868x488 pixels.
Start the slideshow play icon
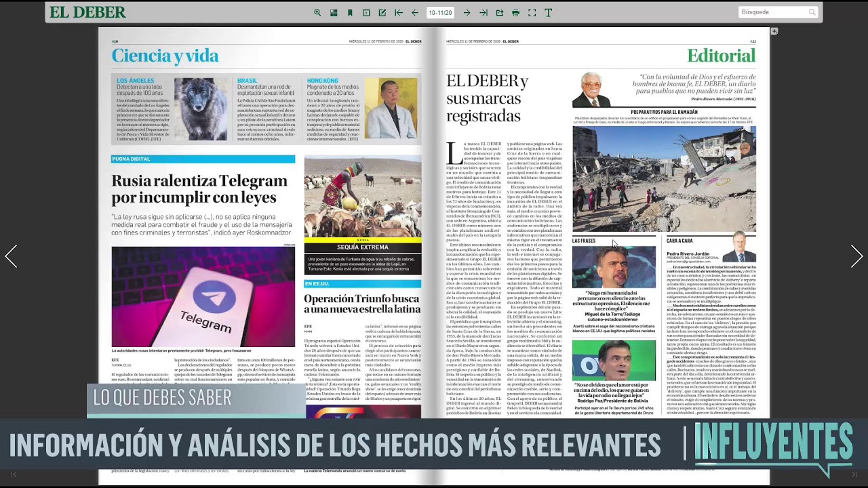(x=366, y=12)
